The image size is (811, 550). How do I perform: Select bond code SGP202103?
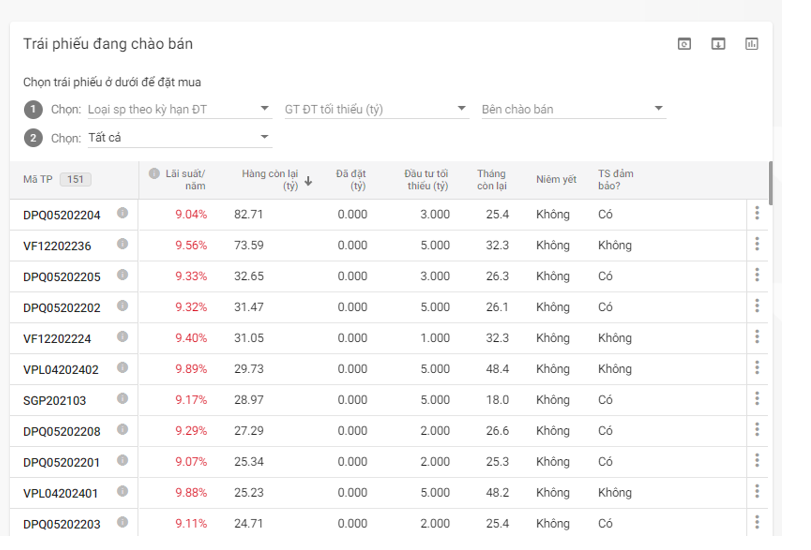(54, 400)
